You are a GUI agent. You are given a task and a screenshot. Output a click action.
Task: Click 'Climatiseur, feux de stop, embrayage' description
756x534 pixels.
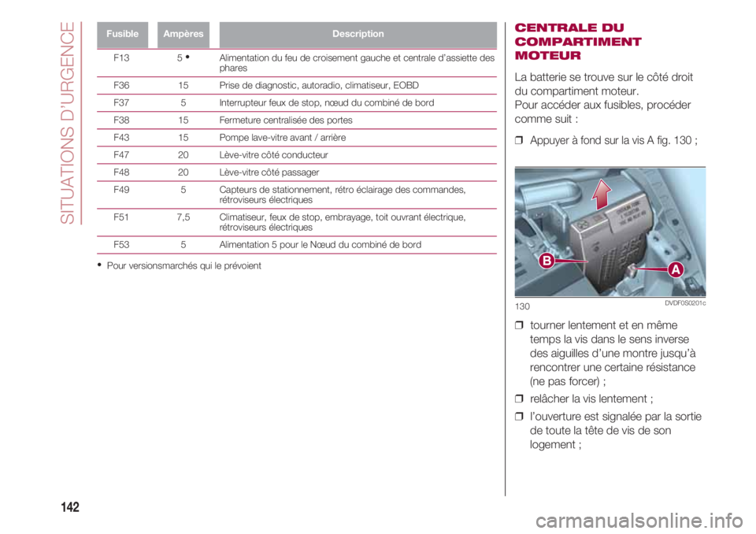pyautogui.click(x=343, y=222)
